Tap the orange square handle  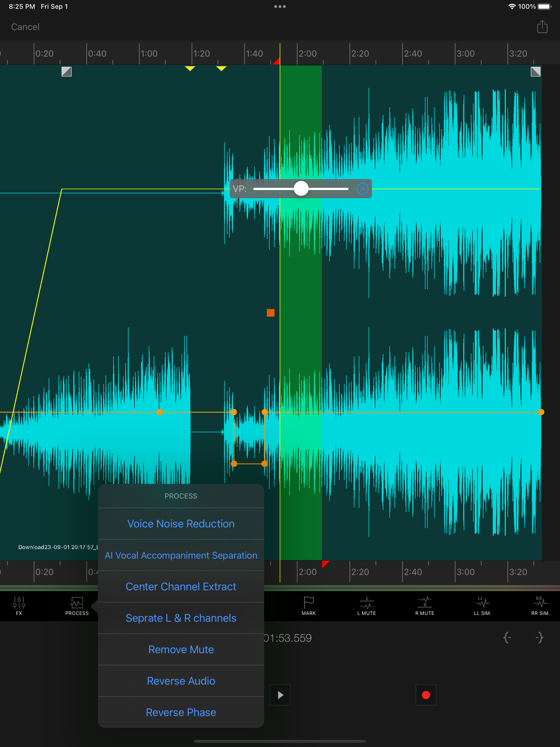pyautogui.click(x=270, y=313)
